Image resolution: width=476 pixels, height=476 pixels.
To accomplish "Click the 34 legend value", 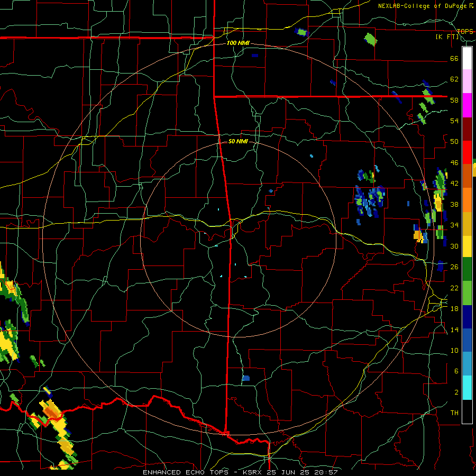I will coord(454,225).
